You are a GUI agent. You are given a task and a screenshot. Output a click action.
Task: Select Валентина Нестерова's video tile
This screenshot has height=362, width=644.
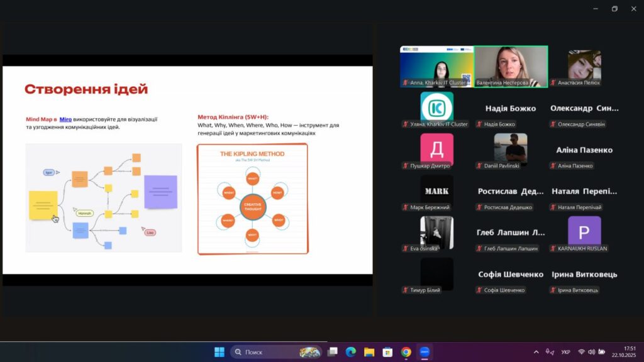511,66
